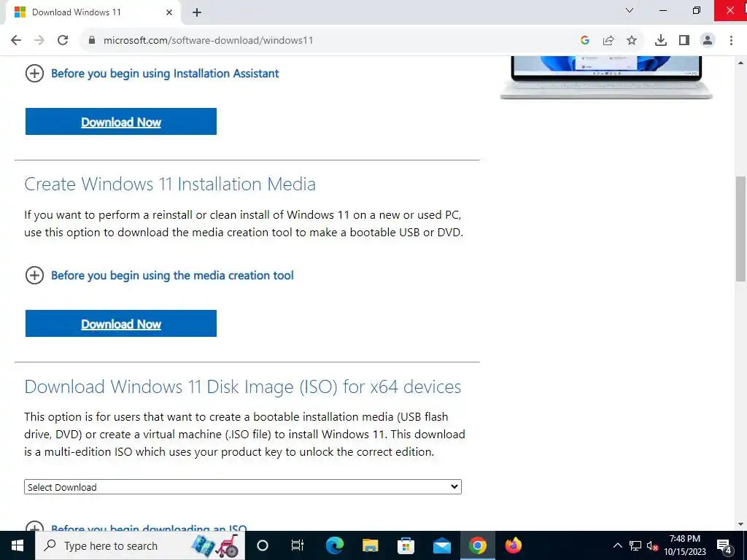
Task: Click Download Windows 11 Disk Image heading
Action: 242,386
